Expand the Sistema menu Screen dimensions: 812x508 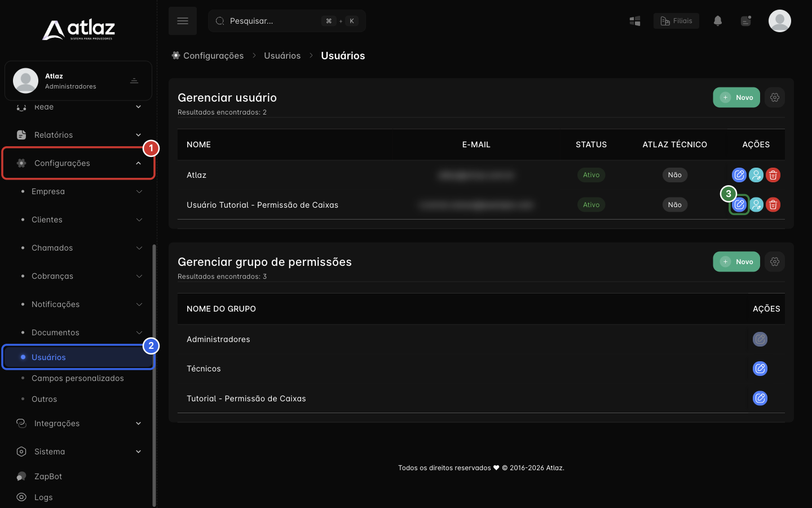click(x=78, y=452)
